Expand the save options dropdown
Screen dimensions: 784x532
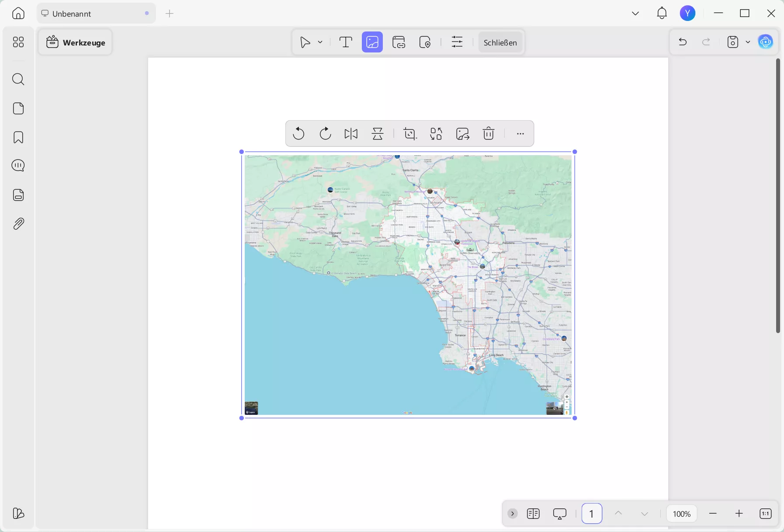pos(748,42)
